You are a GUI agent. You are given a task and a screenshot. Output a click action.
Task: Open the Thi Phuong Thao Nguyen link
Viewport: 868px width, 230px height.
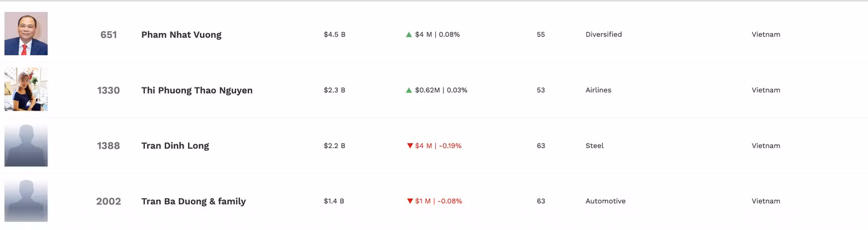pyautogui.click(x=197, y=90)
